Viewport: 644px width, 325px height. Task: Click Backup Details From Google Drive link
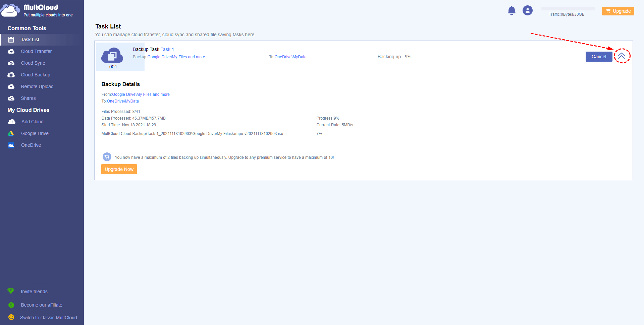(141, 94)
